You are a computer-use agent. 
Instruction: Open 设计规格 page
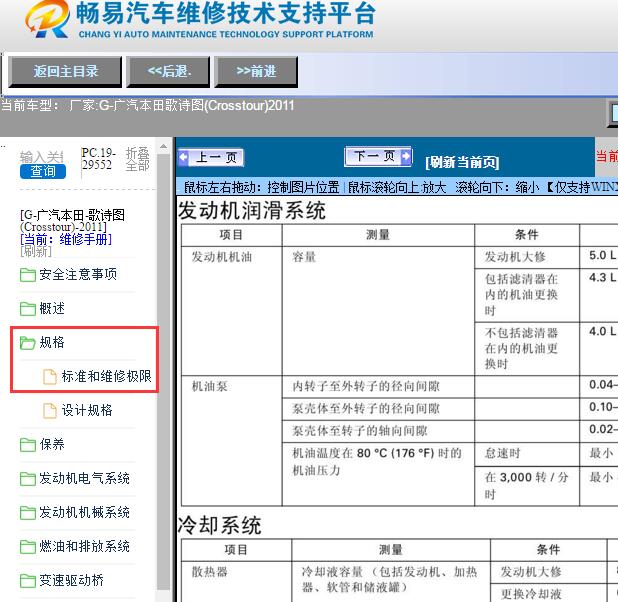(x=87, y=410)
